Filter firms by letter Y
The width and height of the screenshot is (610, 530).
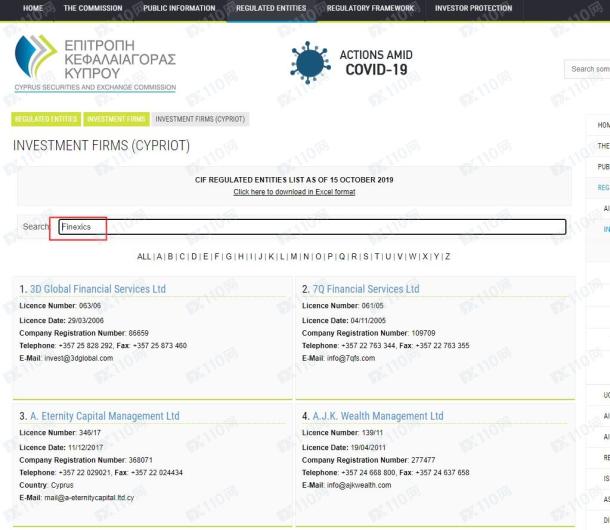point(436,256)
